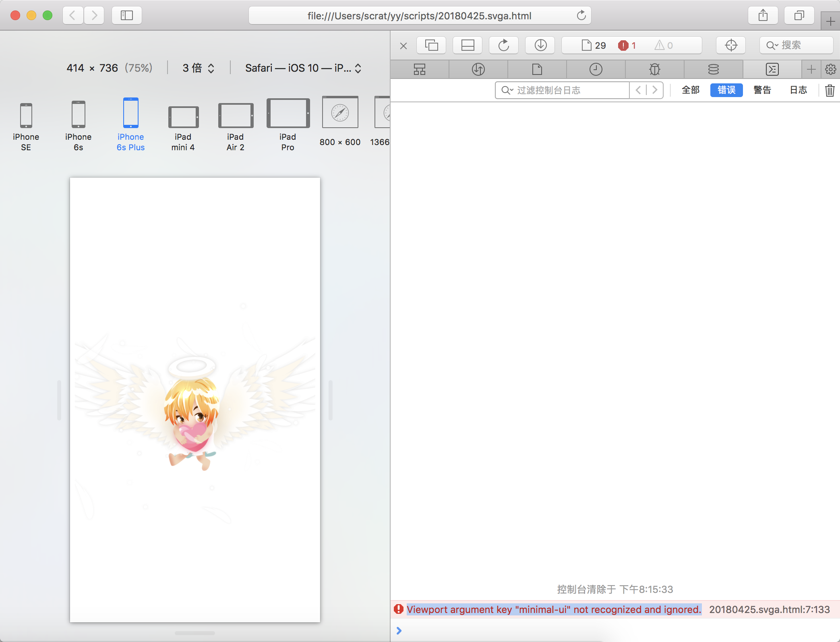Select iPhone 6s device preset
840x642 pixels.
[x=78, y=126]
